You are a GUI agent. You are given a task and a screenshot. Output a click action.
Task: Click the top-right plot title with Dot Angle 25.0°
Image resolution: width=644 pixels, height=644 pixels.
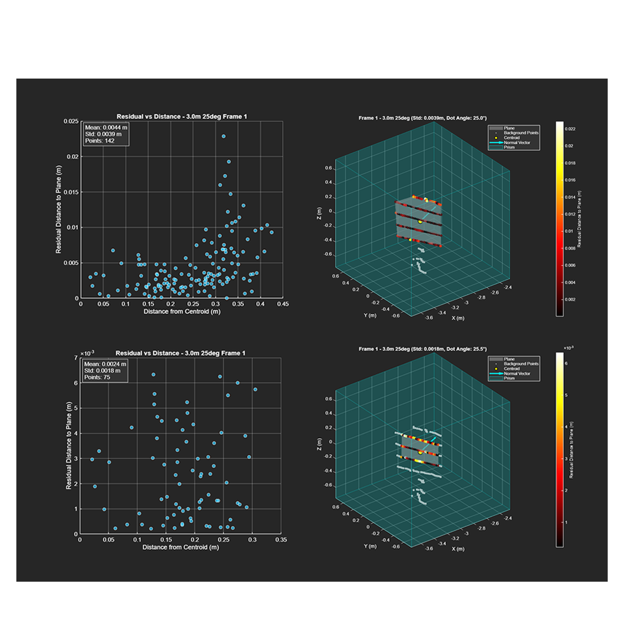click(x=422, y=118)
